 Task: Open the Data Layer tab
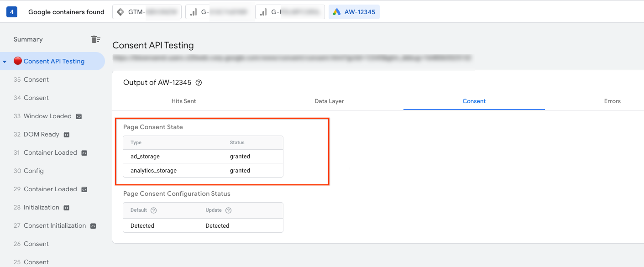click(x=329, y=101)
